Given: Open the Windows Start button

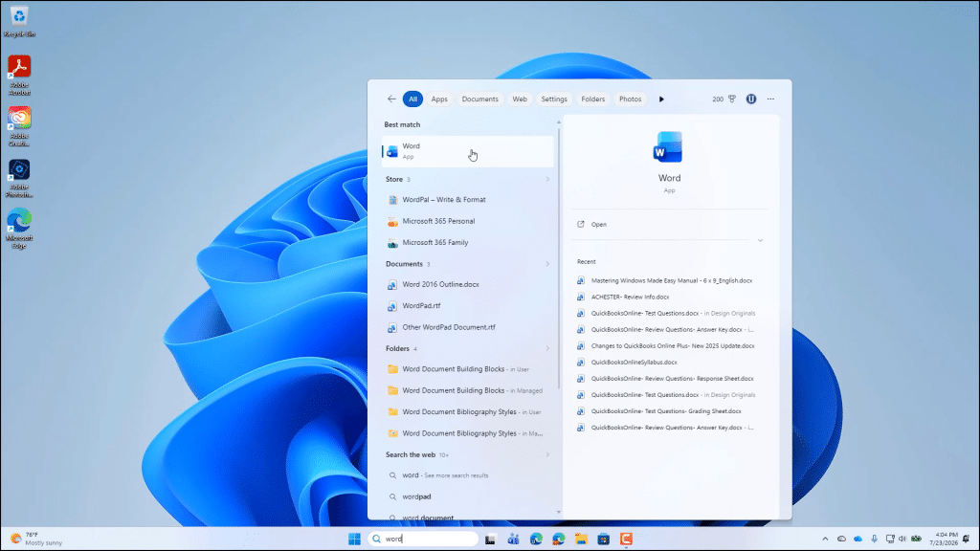Looking at the screenshot, I should tap(354, 539).
